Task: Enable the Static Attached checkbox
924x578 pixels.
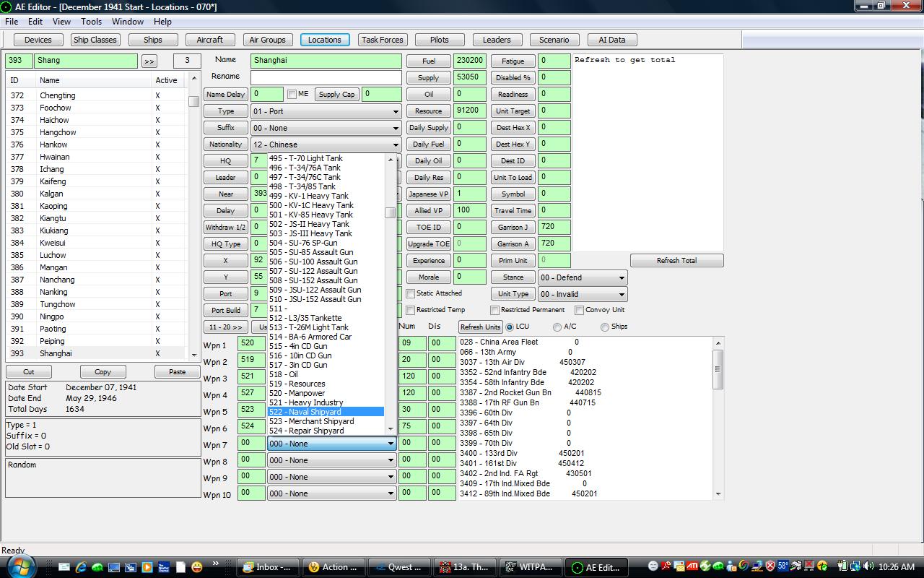Action: pyautogui.click(x=410, y=293)
